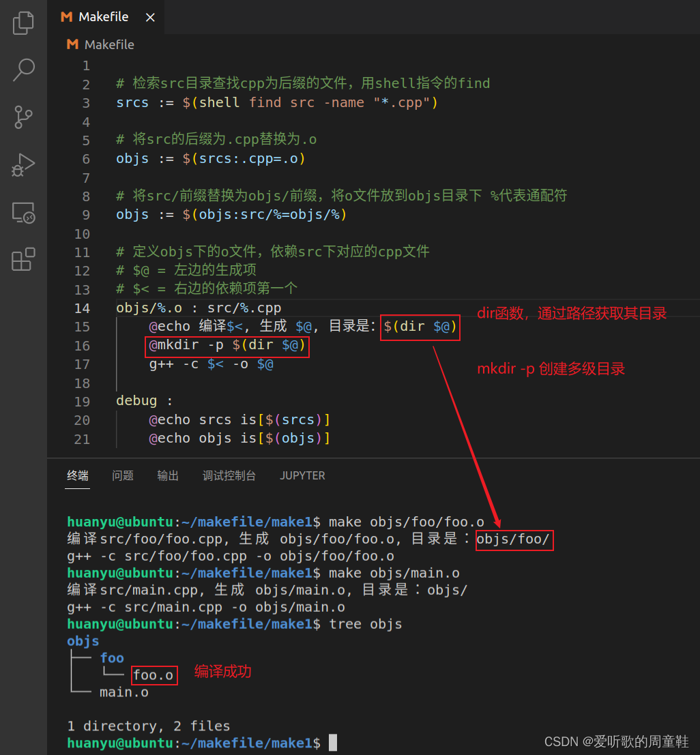Viewport: 700px width, 755px height.
Task: Open the Remote Explorer view
Action: (23, 212)
